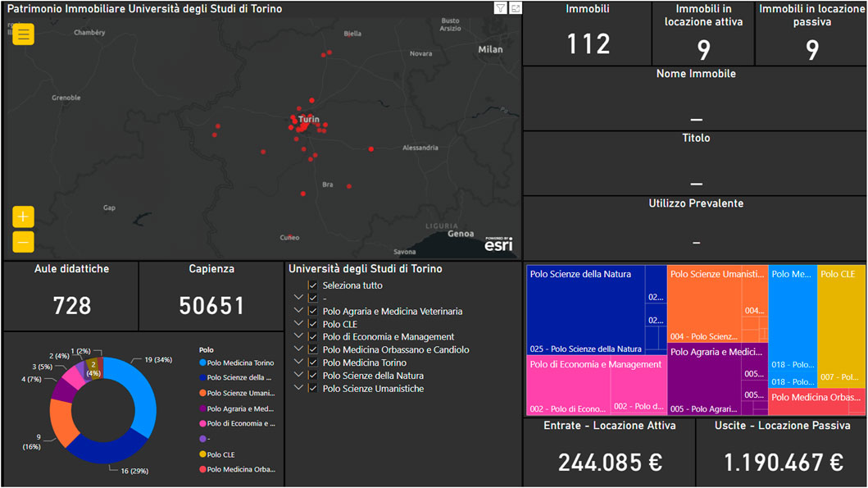Toggle the Polo CLE checkbox in slicer
Screen dimensions: 868x488
[x=313, y=324]
